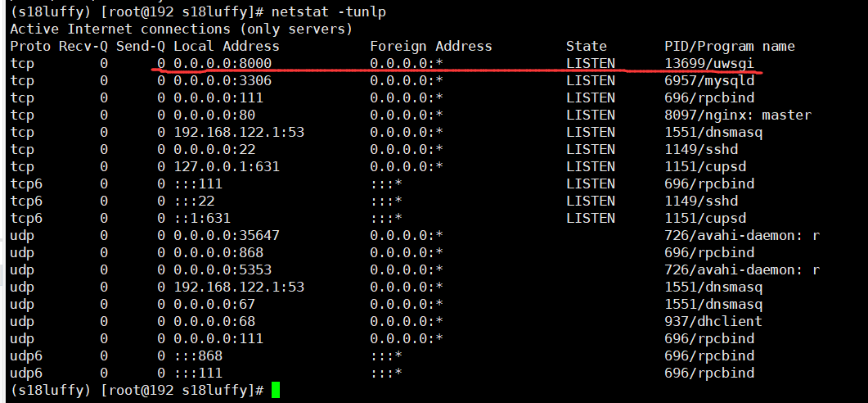
Task: Click the Send-Q column header
Action: pos(141,46)
